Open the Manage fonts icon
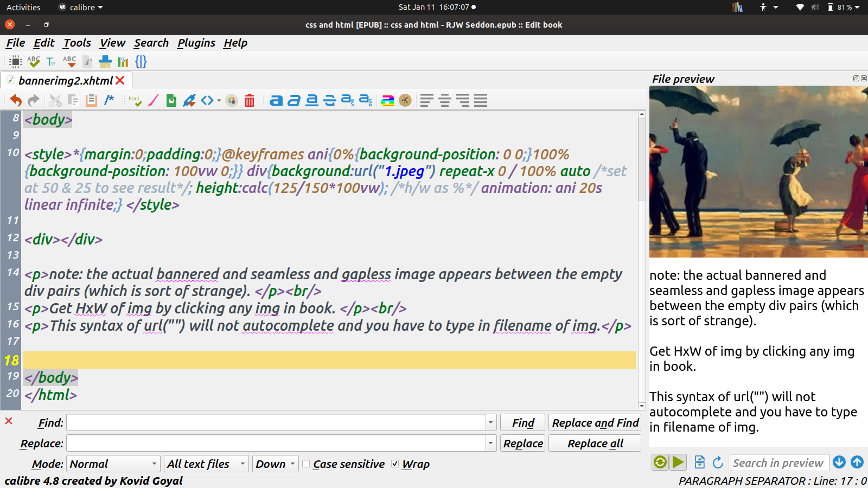Screen dimensions: 868x488 87,62
